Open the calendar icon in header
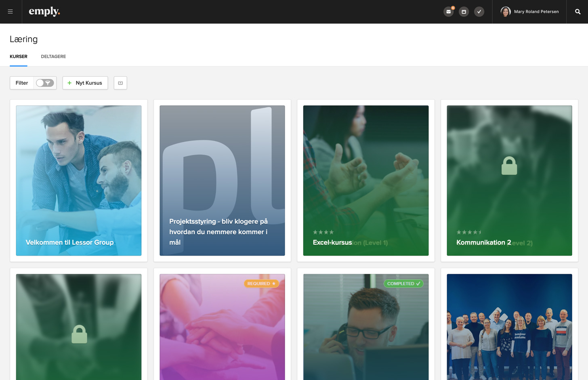588x380 pixels. tap(464, 12)
